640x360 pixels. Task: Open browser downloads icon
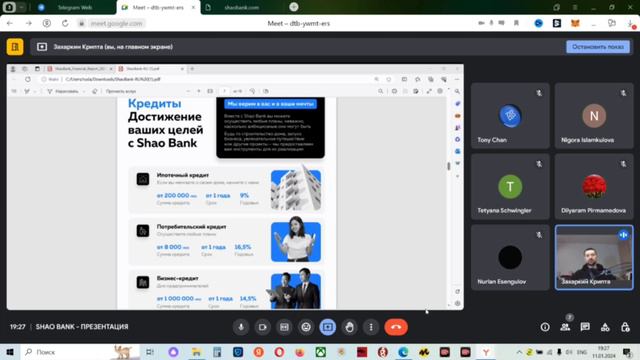631,24
